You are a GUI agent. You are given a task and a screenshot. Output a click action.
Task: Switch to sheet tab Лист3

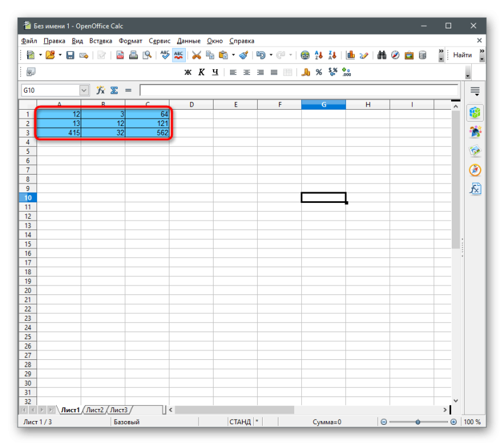(119, 410)
